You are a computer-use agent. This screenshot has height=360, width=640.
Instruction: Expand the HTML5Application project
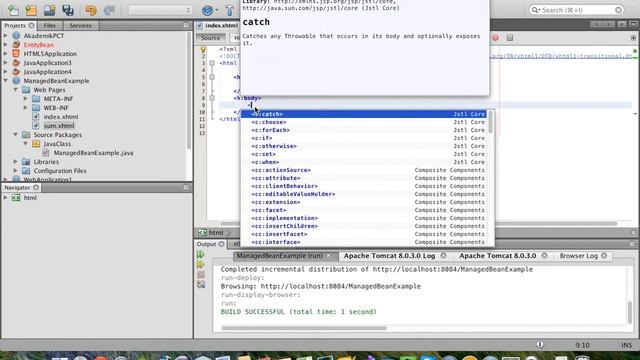pyautogui.click(x=6, y=54)
